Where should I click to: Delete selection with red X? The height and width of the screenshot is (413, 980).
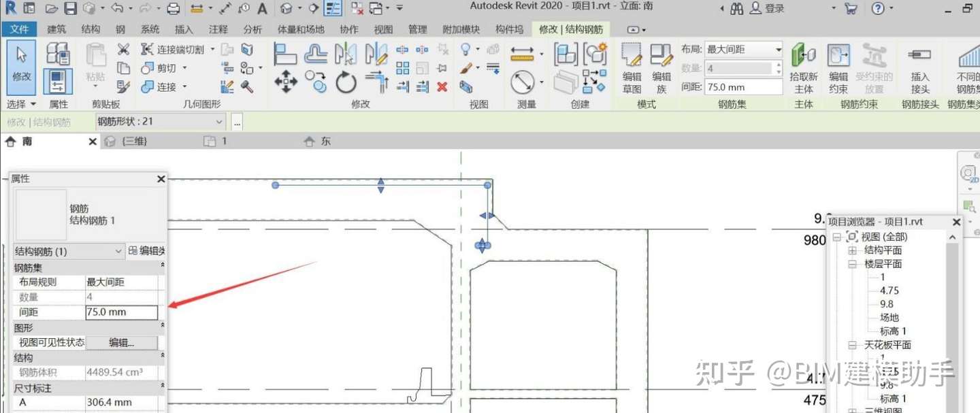pyautogui.click(x=442, y=86)
